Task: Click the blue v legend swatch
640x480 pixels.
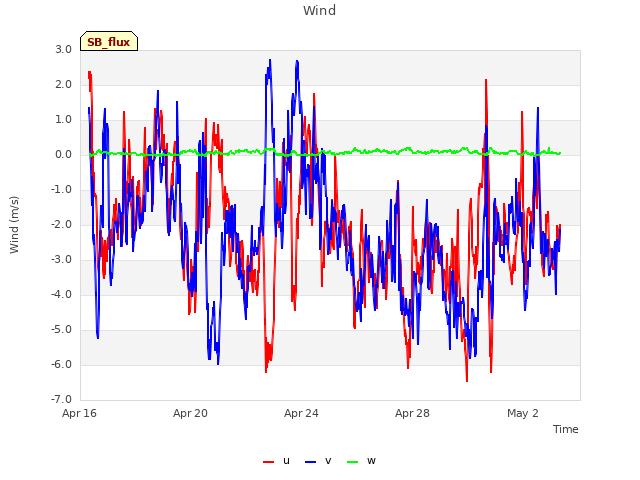Action: tap(310, 462)
